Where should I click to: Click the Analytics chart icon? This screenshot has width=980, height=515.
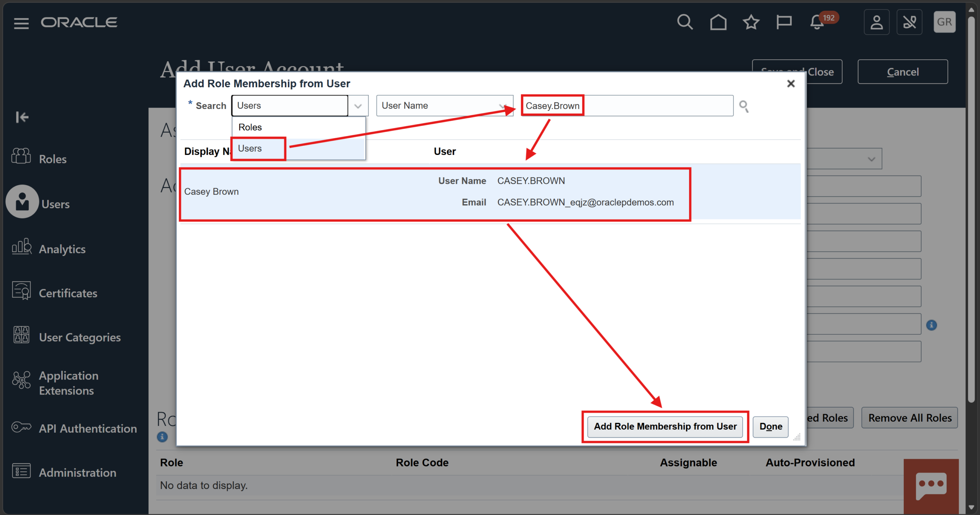[21, 246]
